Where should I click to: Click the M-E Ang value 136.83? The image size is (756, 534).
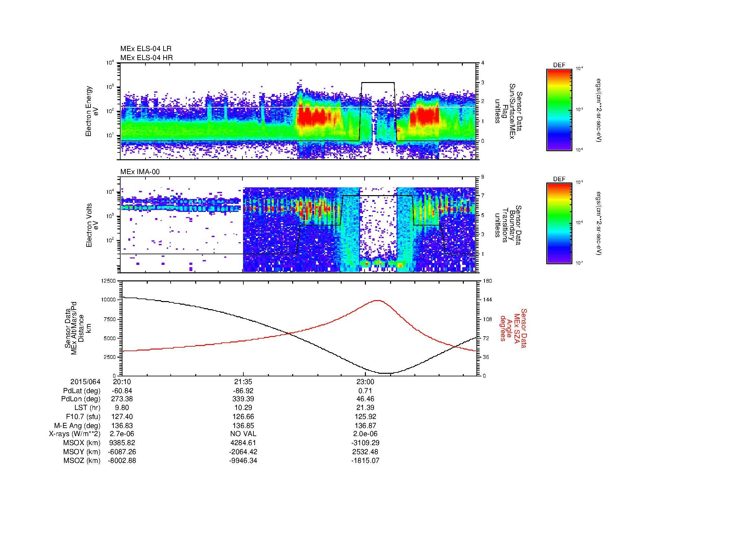(122, 425)
